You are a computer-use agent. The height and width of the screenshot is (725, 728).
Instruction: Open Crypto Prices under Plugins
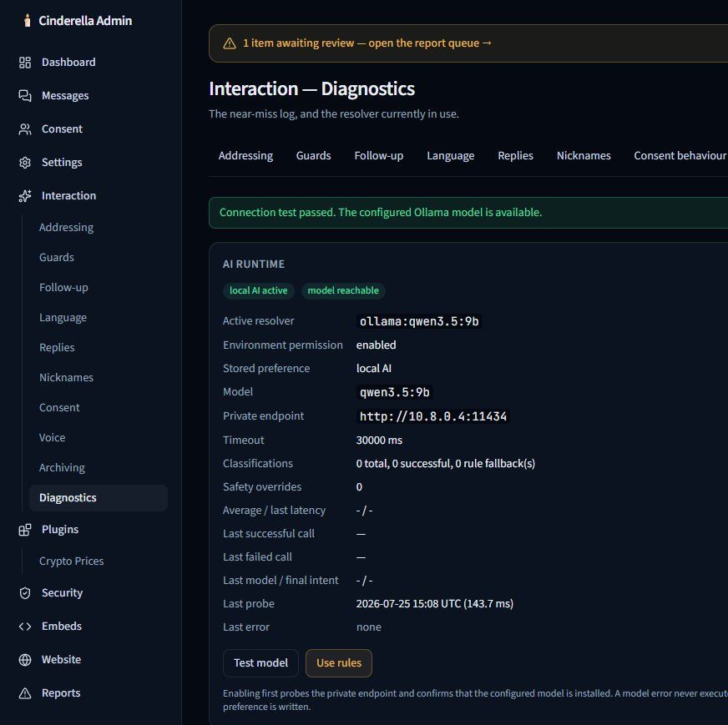[x=72, y=561]
